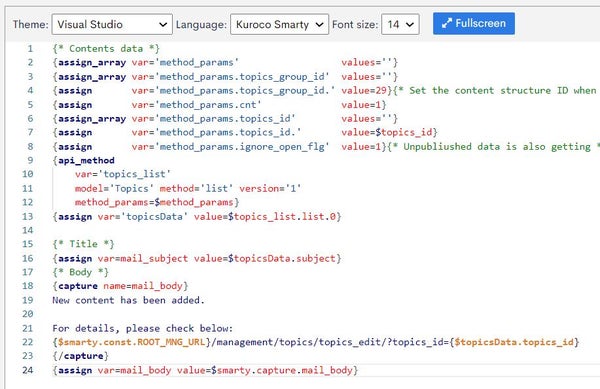Viewport: 600px width, 389px height.
Task: Click 'value=29' on line 4
Action: (x=364, y=91)
